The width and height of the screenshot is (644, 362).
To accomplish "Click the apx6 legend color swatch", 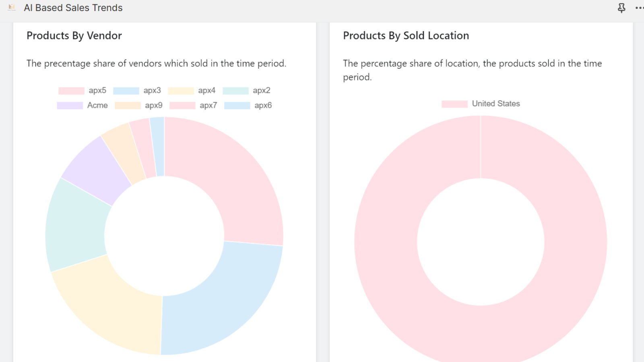I will pos(237,106).
